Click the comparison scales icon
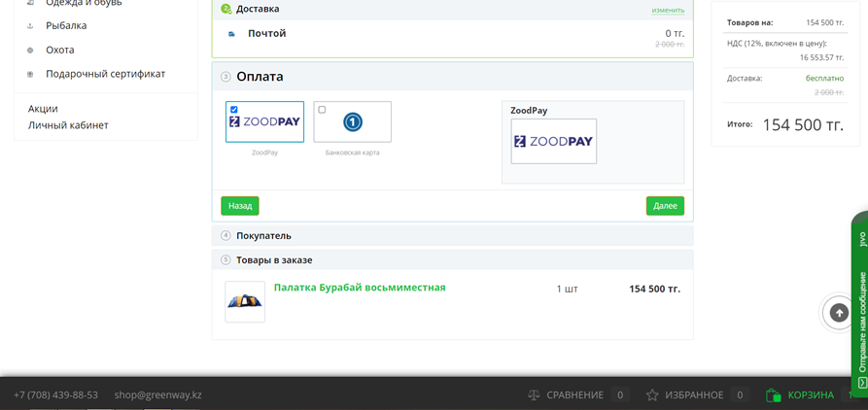Viewport: 868px width, 410px height. point(534,395)
